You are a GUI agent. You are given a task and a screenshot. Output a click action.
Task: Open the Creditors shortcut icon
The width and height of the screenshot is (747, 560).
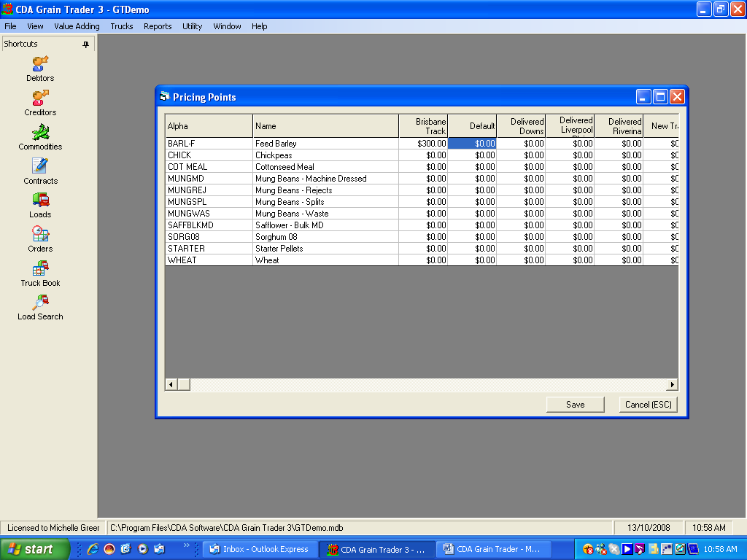(x=40, y=98)
